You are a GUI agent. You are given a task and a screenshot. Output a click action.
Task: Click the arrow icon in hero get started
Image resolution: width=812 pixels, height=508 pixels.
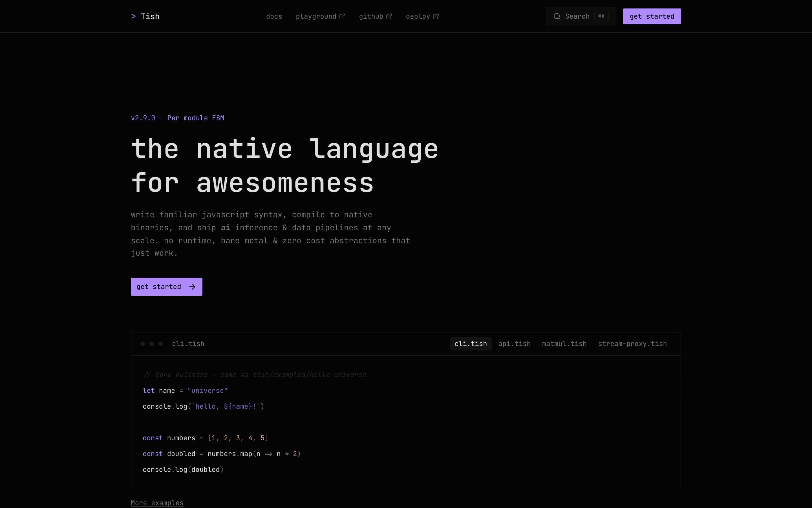[x=192, y=286]
